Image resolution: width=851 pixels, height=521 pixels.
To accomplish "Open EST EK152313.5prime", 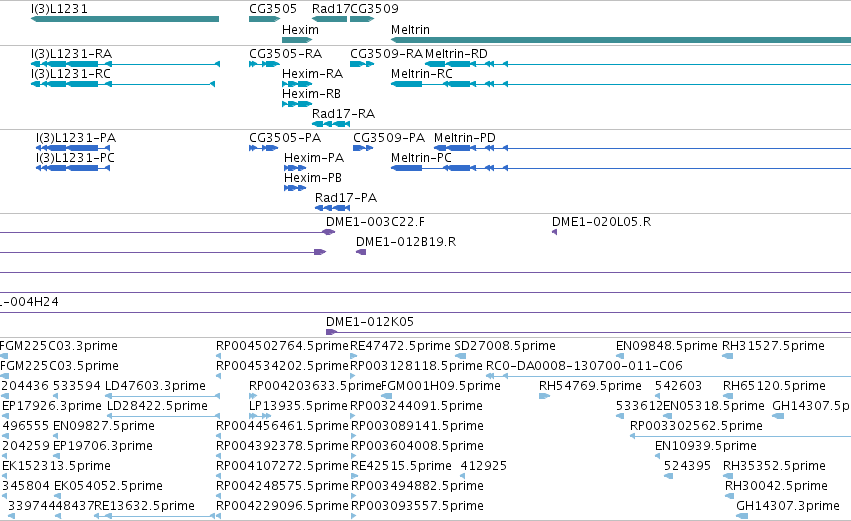I will (x=56, y=466).
